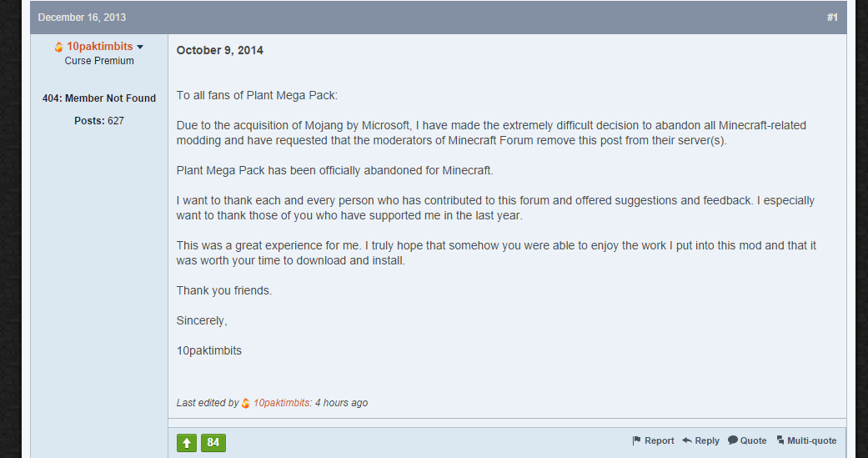Open the dropdown arrow beside 10paktimbits
This screenshot has width=868, height=458.
[x=140, y=47]
